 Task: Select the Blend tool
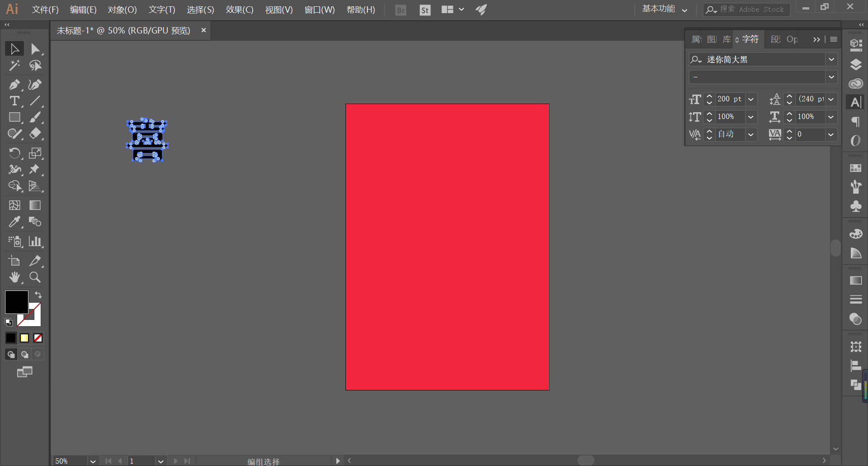(x=35, y=222)
